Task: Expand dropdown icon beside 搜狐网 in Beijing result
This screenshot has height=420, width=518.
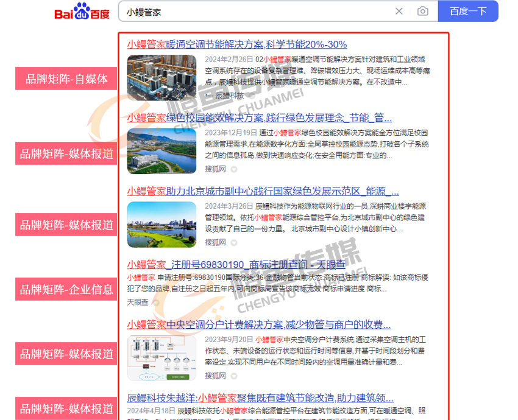Action: pos(234,243)
